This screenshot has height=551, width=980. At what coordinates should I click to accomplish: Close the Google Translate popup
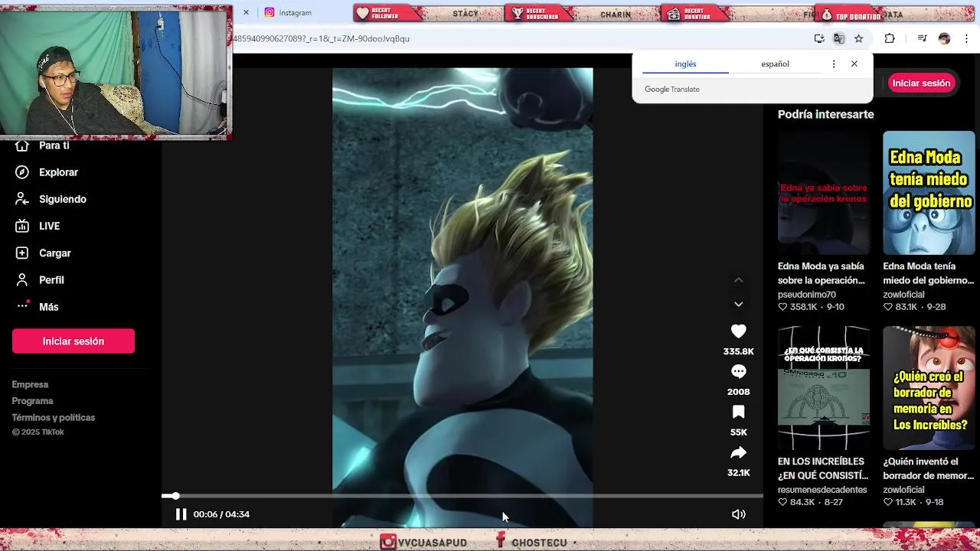point(854,64)
